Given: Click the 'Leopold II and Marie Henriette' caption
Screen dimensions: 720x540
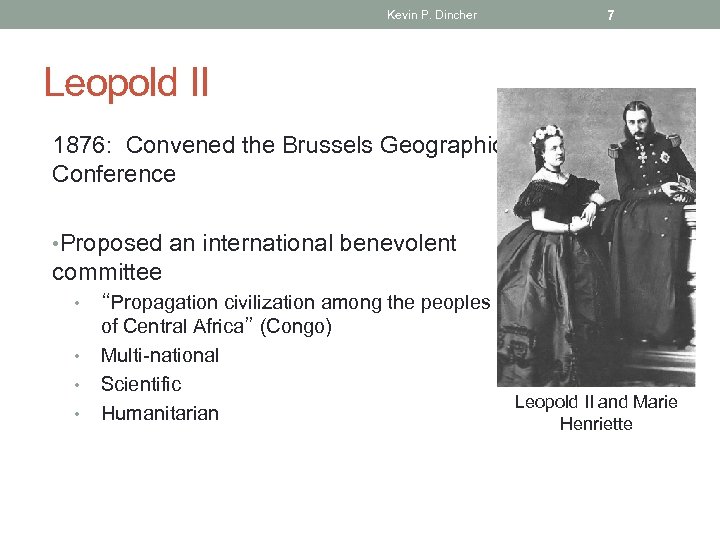Looking at the screenshot, I should pyautogui.click(x=596, y=412).
